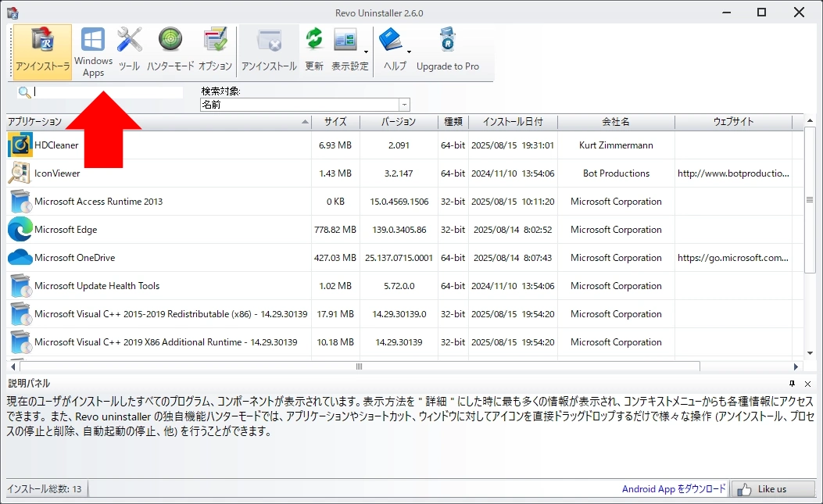Click the Like us button

pyautogui.click(x=773, y=489)
